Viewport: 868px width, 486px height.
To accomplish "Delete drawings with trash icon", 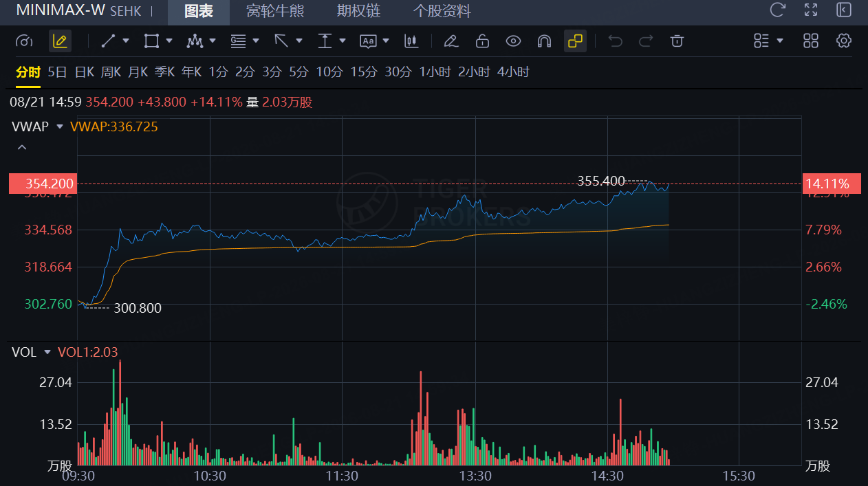I will tap(677, 41).
